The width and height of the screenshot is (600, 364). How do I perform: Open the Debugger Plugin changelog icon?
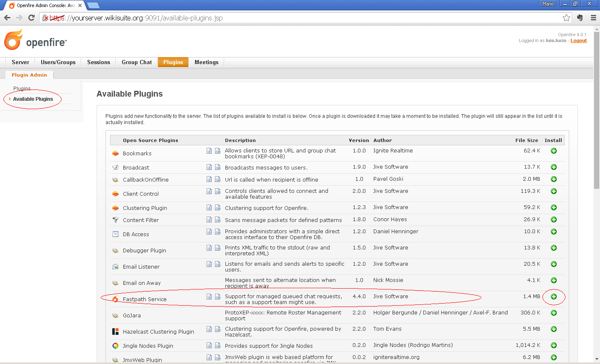click(217, 248)
